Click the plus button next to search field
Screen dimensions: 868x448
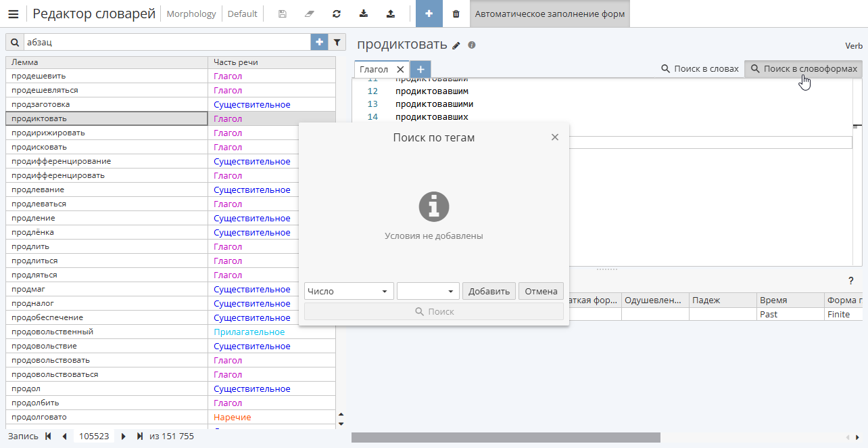coord(319,42)
